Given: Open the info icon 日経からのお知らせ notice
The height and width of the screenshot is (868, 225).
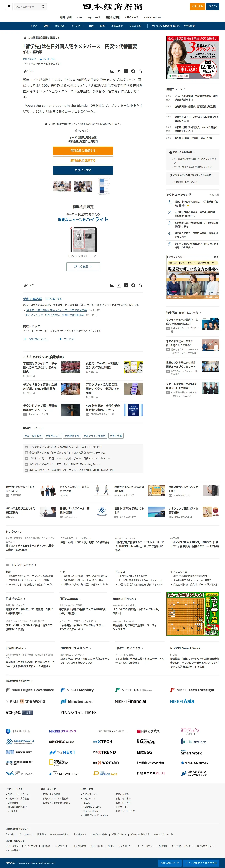Looking at the screenshot, I should (171, 152).
